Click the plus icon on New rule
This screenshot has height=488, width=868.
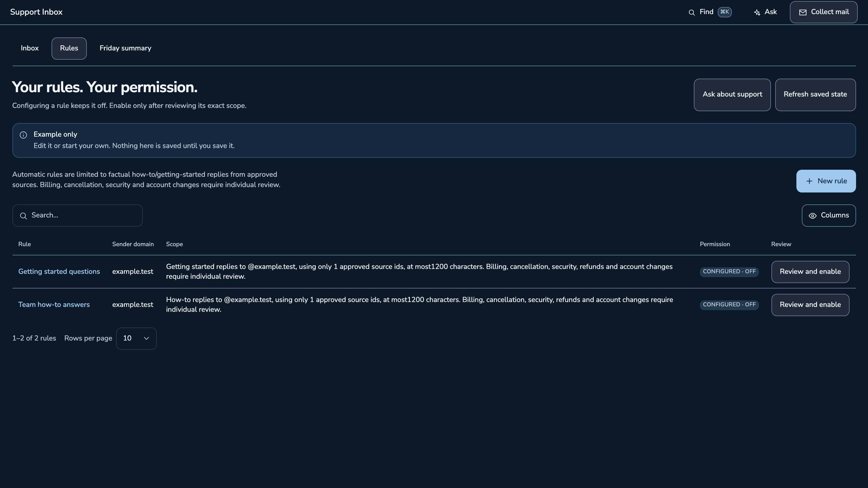pyautogui.click(x=809, y=181)
